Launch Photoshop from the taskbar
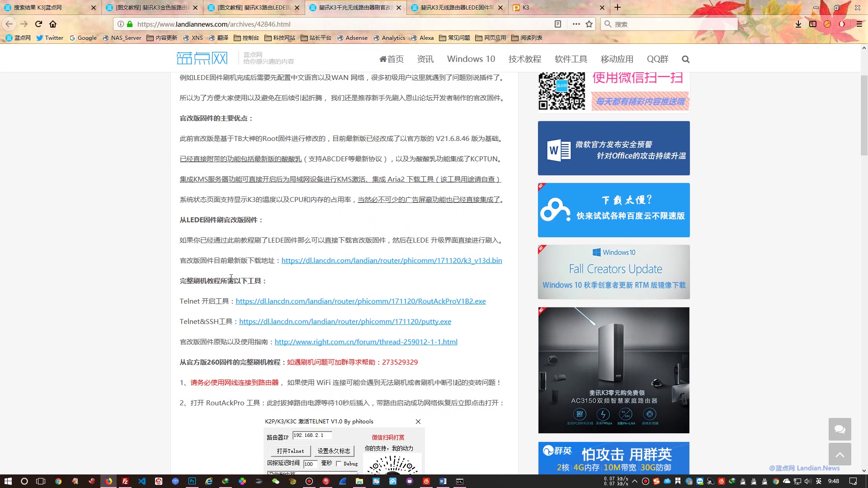The image size is (868, 488). coord(192,481)
